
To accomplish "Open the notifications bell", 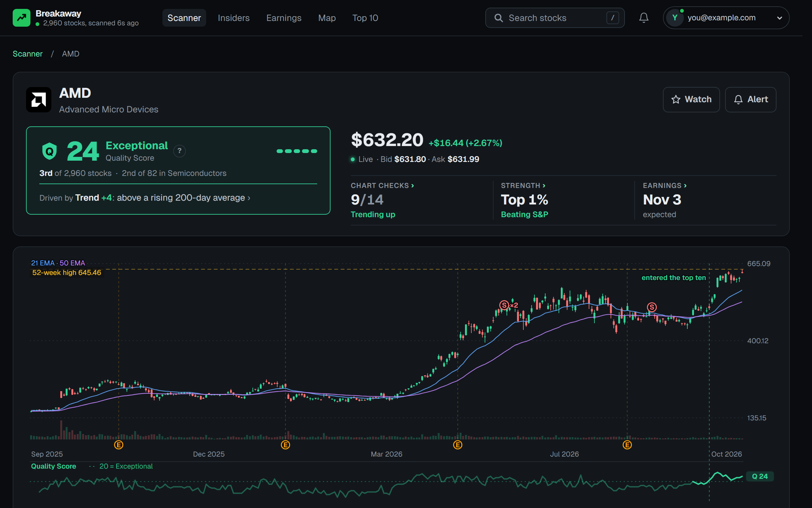I will (644, 18).
